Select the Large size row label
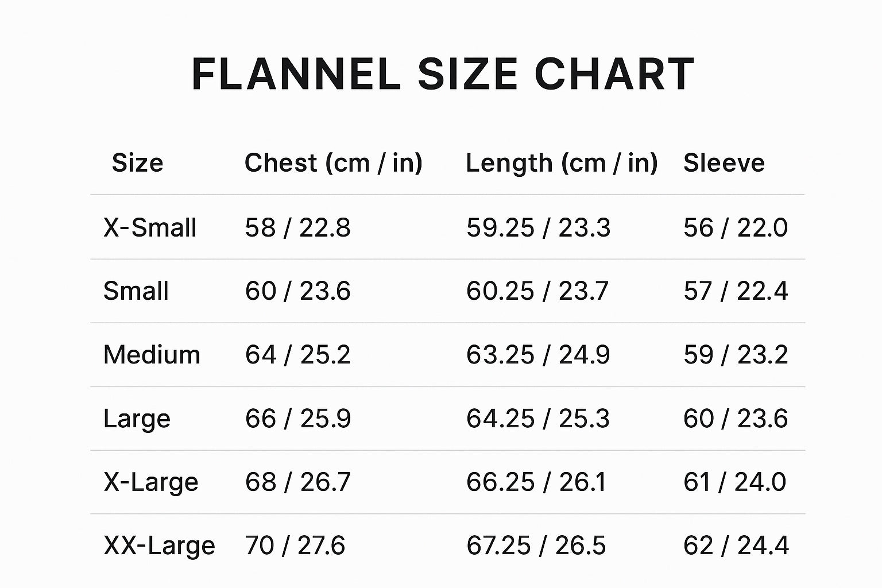This screenshot has height=588, width=882. pyautogui.click(x=137, y=419)
